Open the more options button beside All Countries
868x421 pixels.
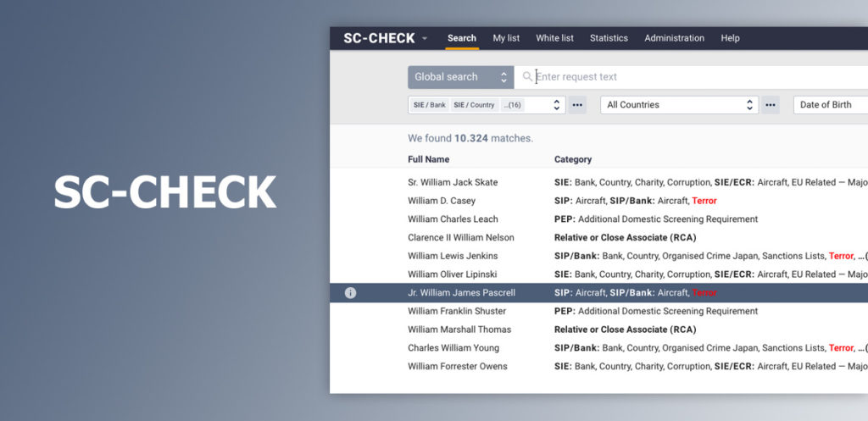click(770, 105)
